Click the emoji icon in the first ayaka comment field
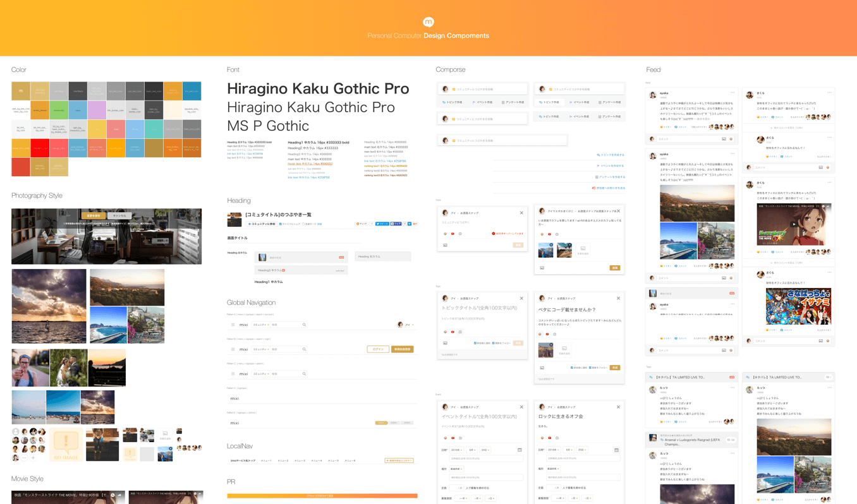Image resolution: width=857 pixels, height=504 pixels. pyautogui.click(x=731, y=139)
